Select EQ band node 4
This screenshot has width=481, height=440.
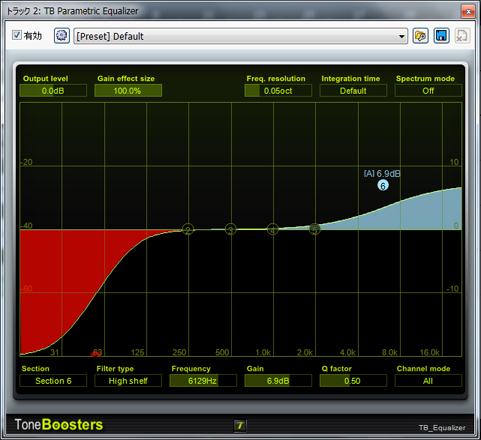[x=273, y=229]
